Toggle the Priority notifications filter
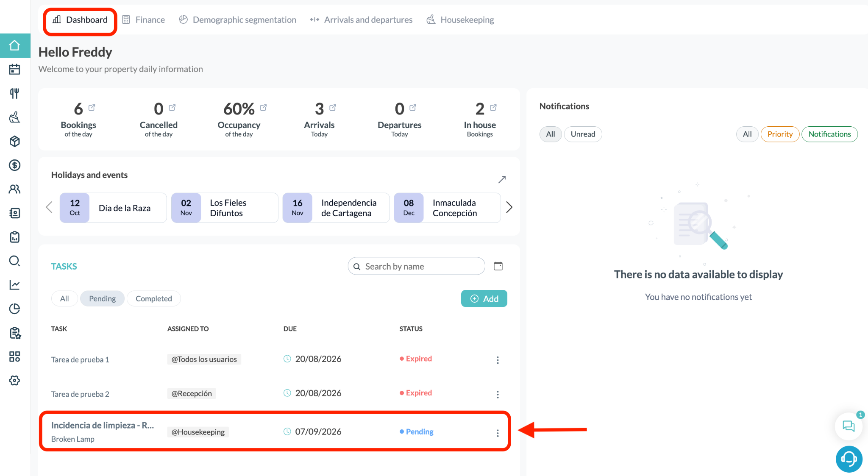This screenshot has height=476, width=868. click(780, 134)
